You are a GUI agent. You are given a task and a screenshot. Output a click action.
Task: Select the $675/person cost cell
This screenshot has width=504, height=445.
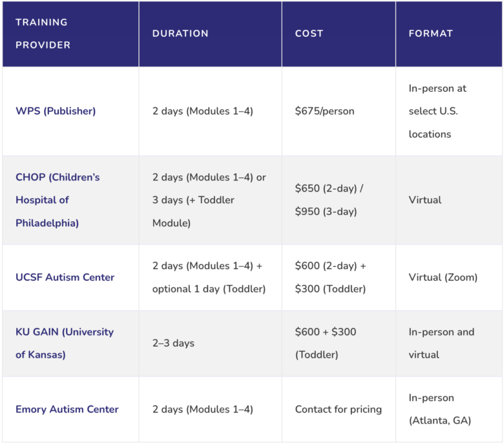[x=339, y=111]
